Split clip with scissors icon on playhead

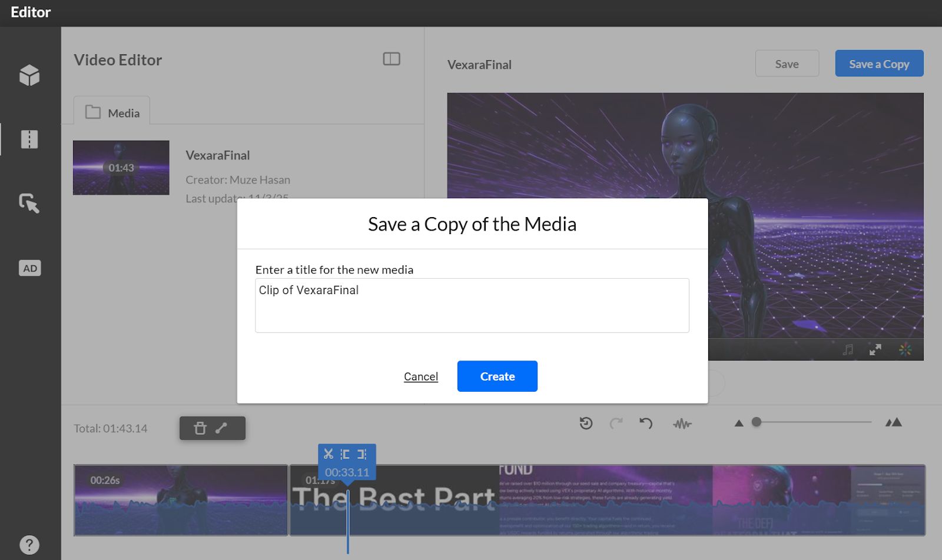tap(329, 454)
